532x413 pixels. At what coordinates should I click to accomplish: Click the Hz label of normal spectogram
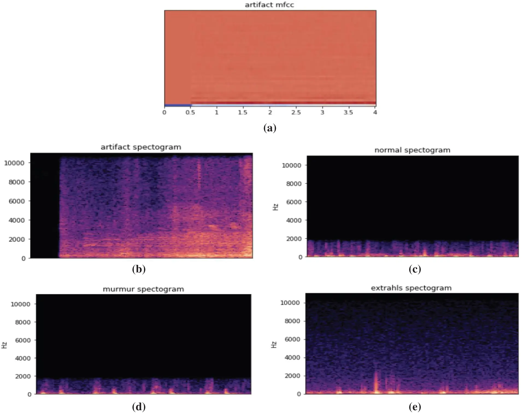click(x=276, y=207)
